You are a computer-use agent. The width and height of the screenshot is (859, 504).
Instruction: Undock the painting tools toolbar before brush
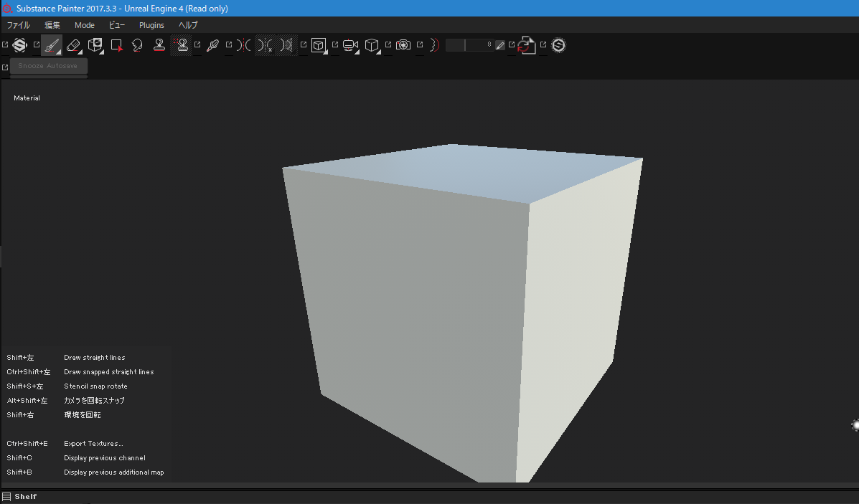37,45
